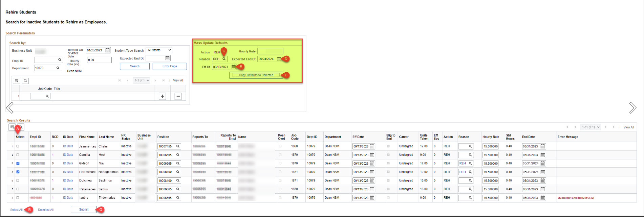Image resolution: width=644 pixels, height=217 pixels.
Task: Open the Mass Update Expected End Dt calendar
Action: (x=279, y=59)
